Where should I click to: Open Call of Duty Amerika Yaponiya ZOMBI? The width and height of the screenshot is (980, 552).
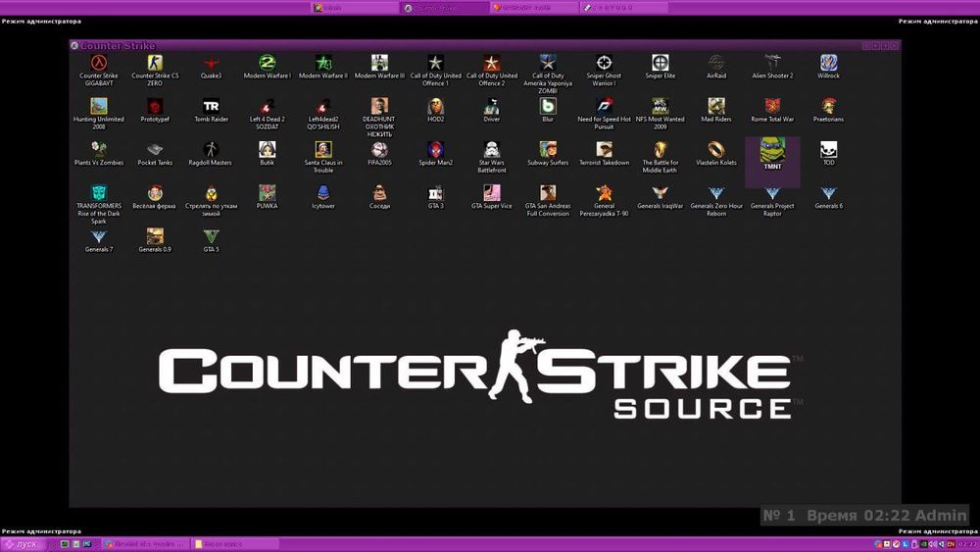pyautogui.click(x=548, y=63)
